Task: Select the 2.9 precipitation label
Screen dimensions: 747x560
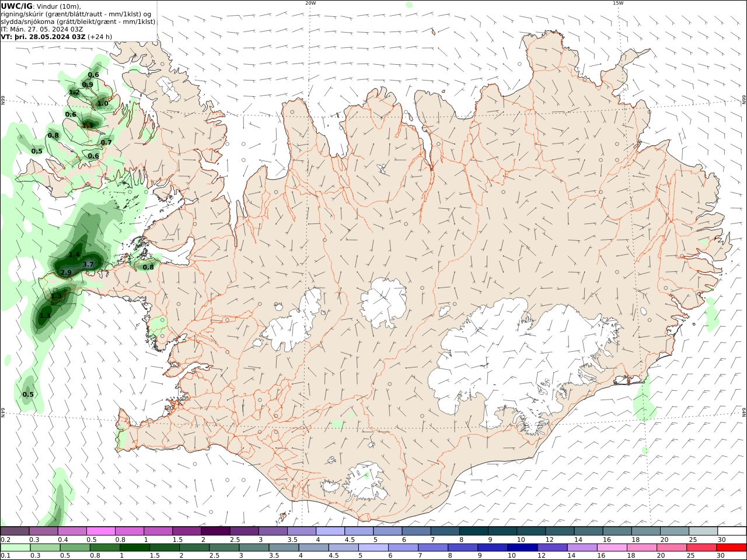Action: click(x=66, y=272)
